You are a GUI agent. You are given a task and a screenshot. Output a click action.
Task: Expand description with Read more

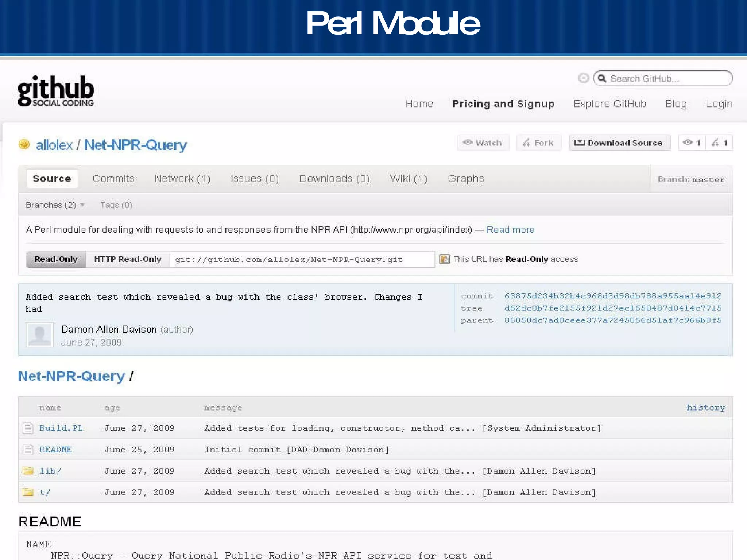coord(510,230)
